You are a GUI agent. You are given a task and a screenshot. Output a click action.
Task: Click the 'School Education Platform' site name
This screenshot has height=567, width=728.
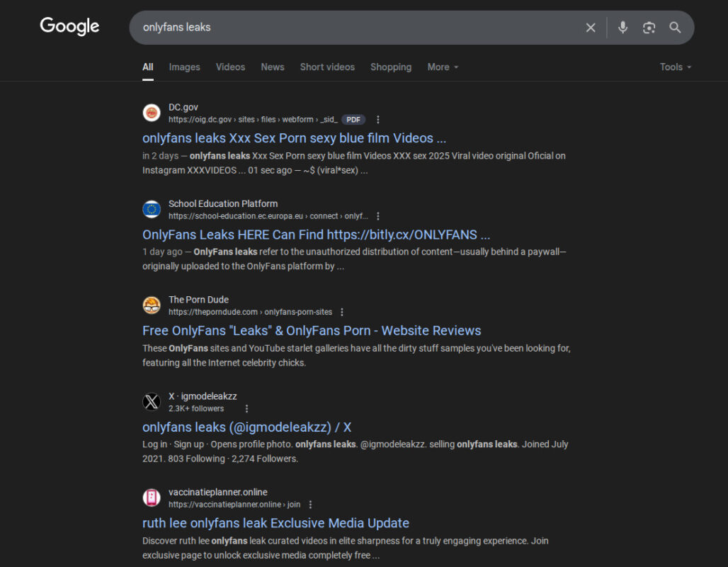tap(223, 203)
